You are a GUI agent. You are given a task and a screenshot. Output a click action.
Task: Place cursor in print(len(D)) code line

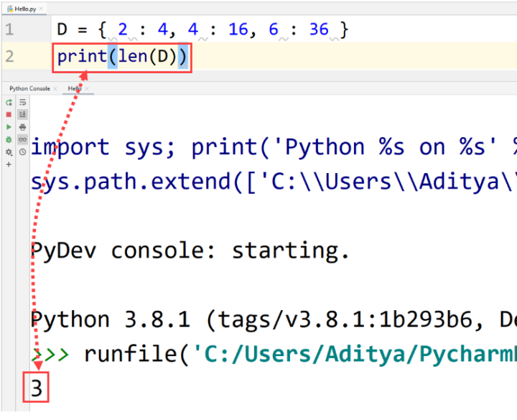pyautogui.click(x=122, y=57)
